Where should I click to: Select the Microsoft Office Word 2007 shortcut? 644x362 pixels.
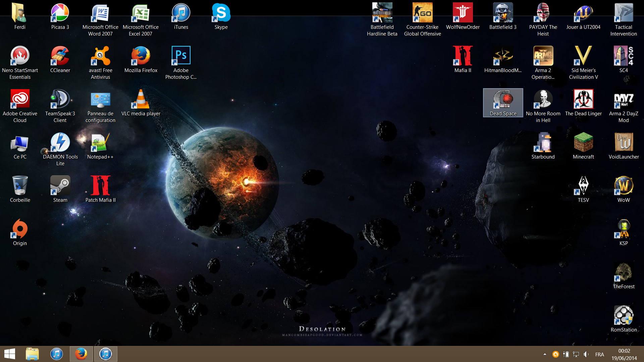[x=100, y=20]
